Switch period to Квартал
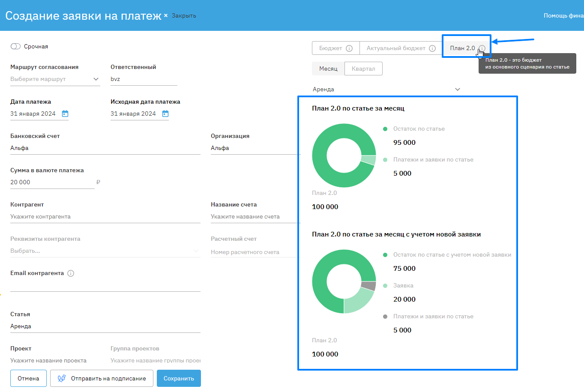584x392 pixels. [363, 69]
